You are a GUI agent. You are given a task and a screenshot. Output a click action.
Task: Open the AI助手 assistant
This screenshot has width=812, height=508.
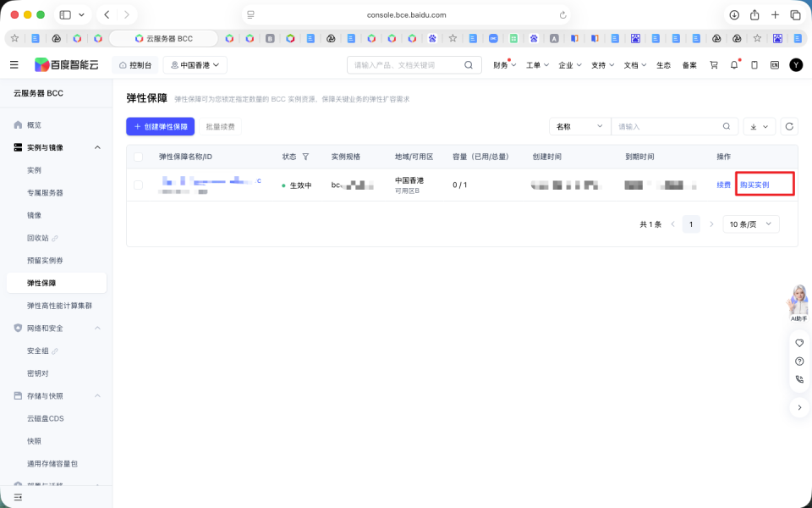tap(798, 303)
